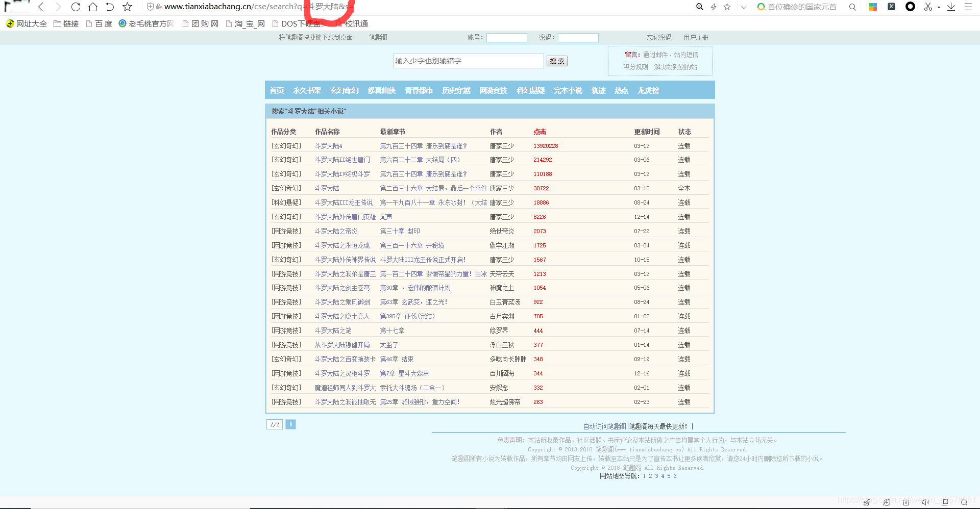Open chapter 第六百二十二章 大结局（四）
The width and height of the screenshot is (980, 509).
point(420,160)
